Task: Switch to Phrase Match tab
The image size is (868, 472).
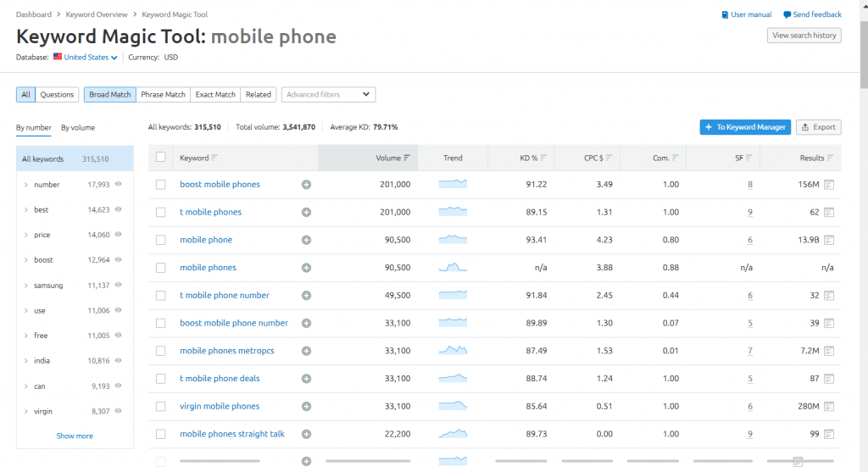Action: (163, 95)
